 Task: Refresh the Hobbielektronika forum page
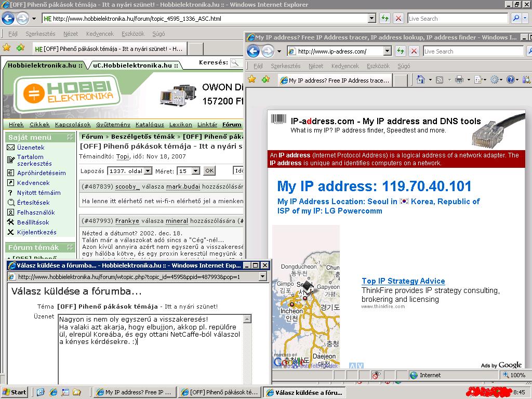point(385,18)
